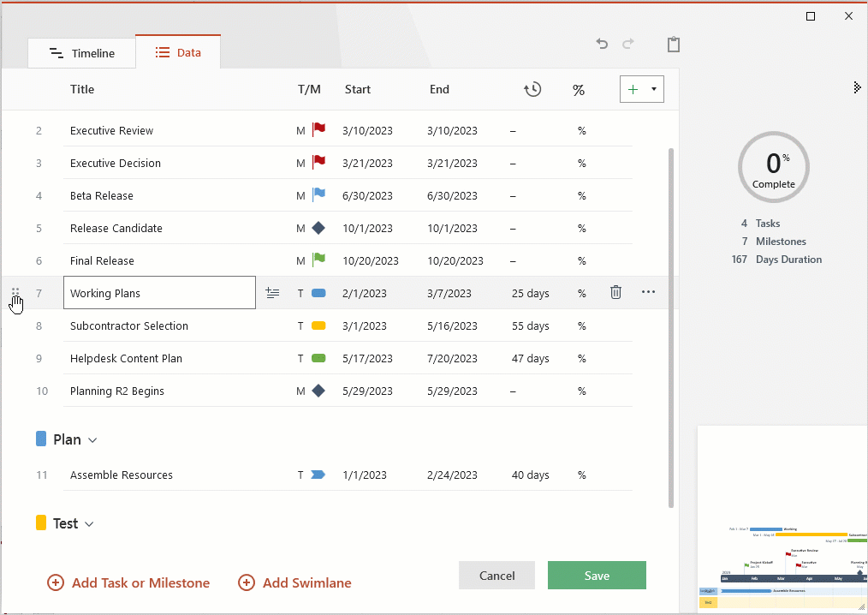Click Add Task or Milestone

(128, 582)
